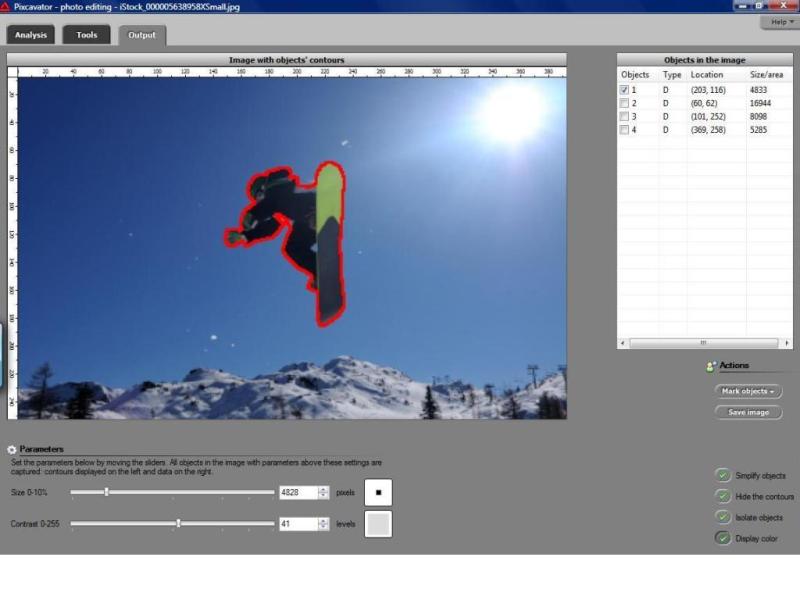The image size is (800, 600).
Task: Toggle the Display color option
Action: (x=722, y=538)
